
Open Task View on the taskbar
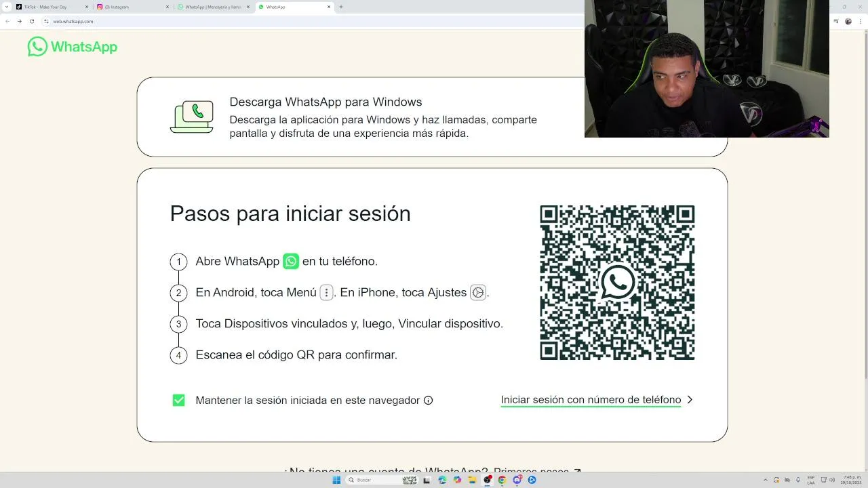(427, 480)
